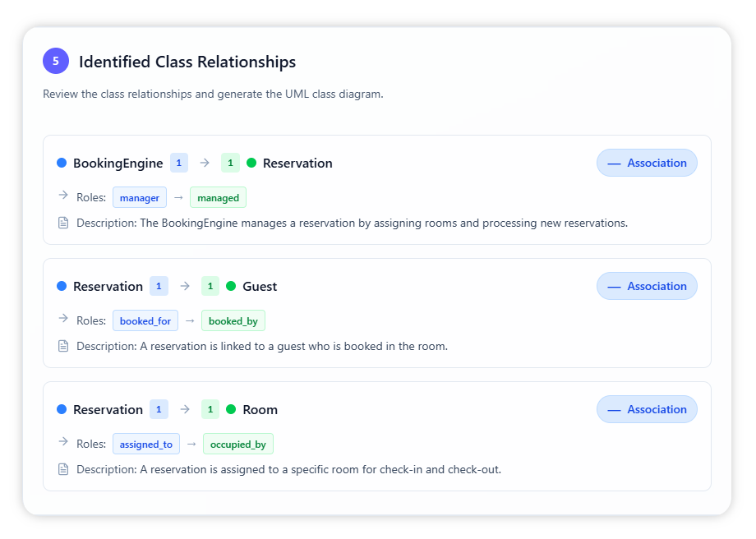This screenshot has width=756, height=539.
Task: Click the green dot beside Guest
Action: [x=231, y=286]
